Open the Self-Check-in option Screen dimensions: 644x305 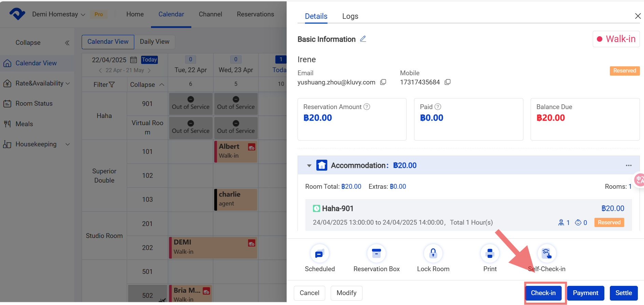(x=547, y=254)
